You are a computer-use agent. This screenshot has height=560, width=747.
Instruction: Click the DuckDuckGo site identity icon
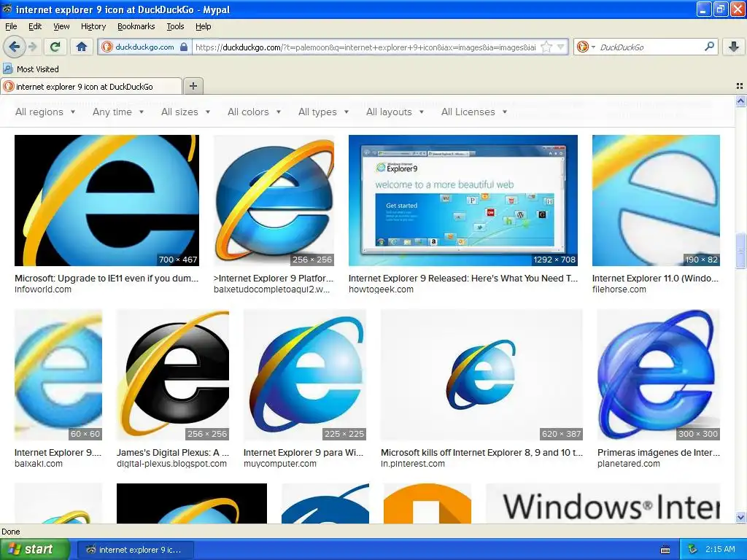[107, 47]
